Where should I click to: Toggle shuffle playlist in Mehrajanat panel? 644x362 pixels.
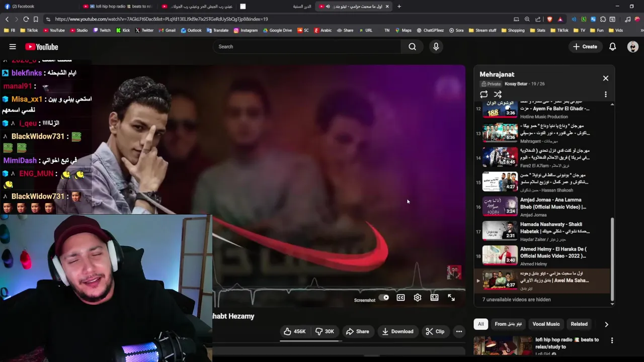tap(498, 94)
